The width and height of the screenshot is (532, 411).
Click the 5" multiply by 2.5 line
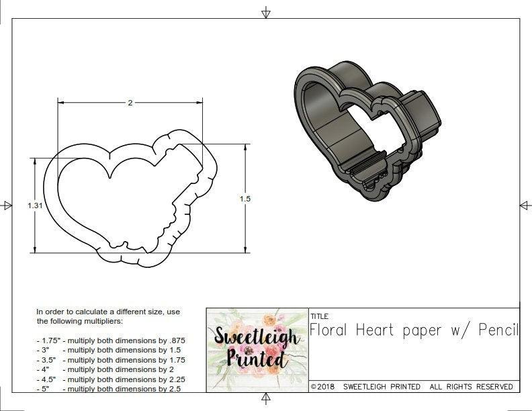(x=109, y=389)
